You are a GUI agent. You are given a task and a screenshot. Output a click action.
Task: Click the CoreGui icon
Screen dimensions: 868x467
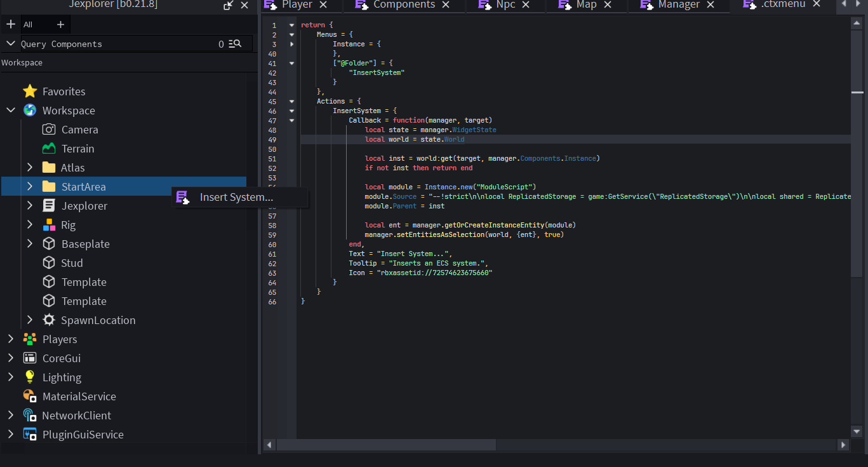30,358
